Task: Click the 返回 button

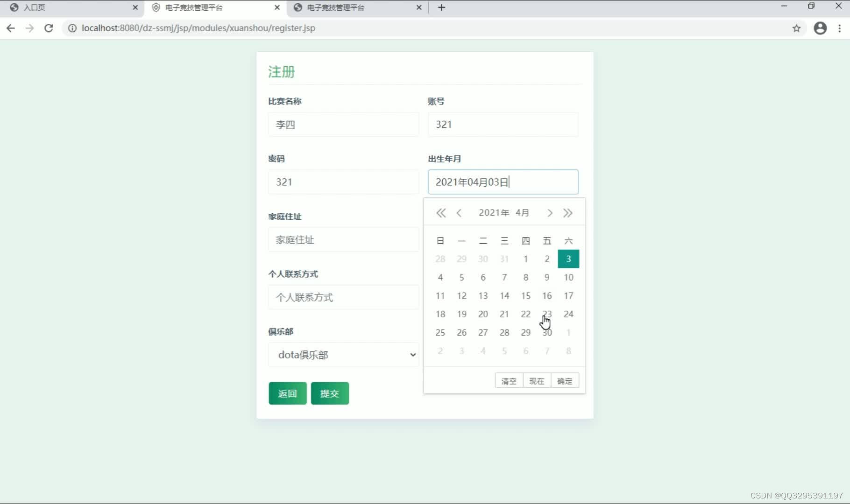Action: click(288, 393)
